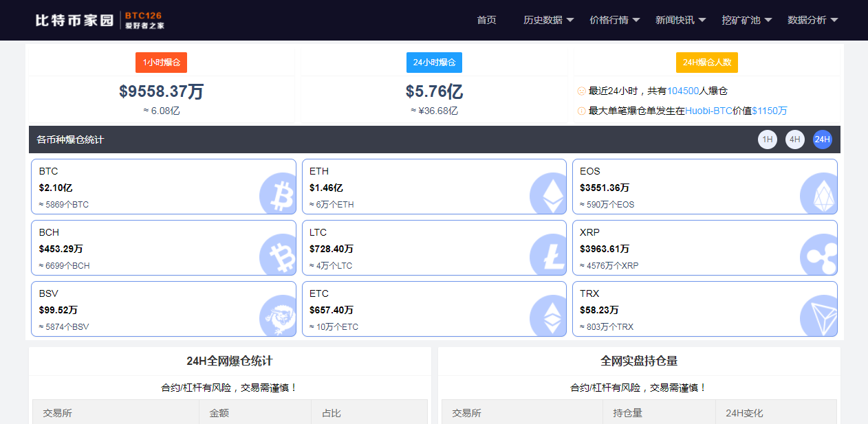Click 交易所 header in 全网实盘持仓量 table

point(467,413)
